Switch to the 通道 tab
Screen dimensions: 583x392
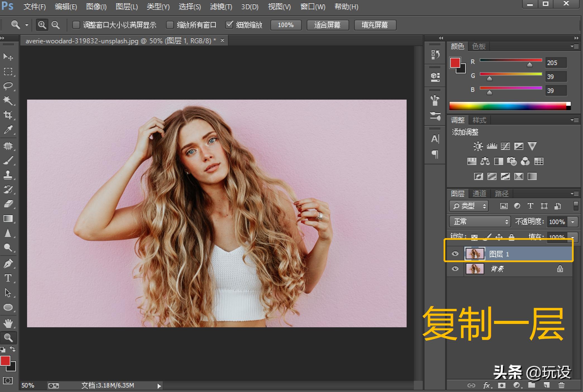point(479,193)
